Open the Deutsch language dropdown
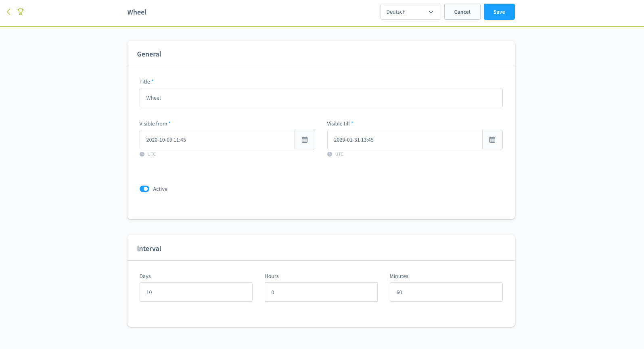 410,12
